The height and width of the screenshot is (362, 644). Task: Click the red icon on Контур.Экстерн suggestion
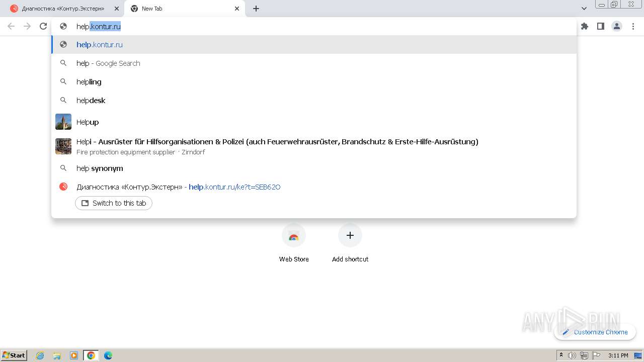click(63, 187)
